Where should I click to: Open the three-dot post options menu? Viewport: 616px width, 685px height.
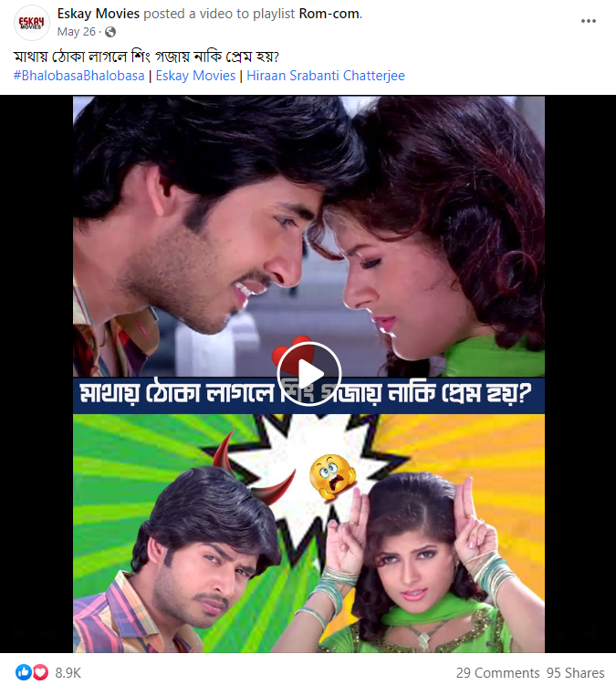point(588,21)
